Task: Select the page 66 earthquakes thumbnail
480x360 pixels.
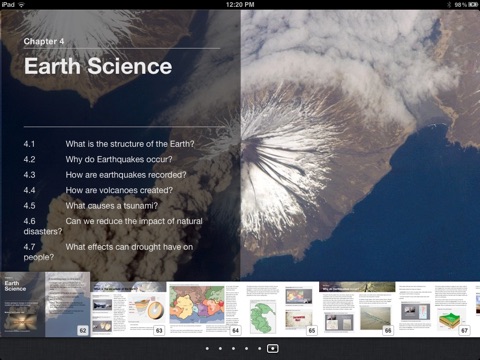Action: point(357,309)
